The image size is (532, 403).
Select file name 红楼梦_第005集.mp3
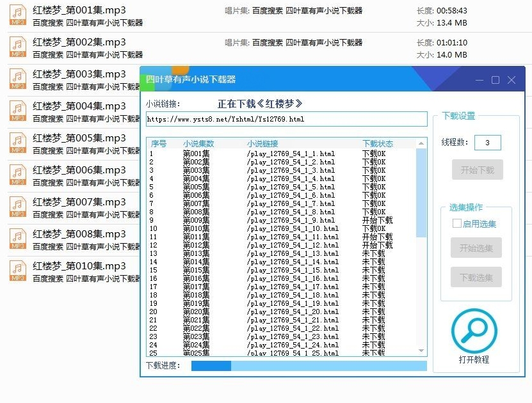[79, 138]
